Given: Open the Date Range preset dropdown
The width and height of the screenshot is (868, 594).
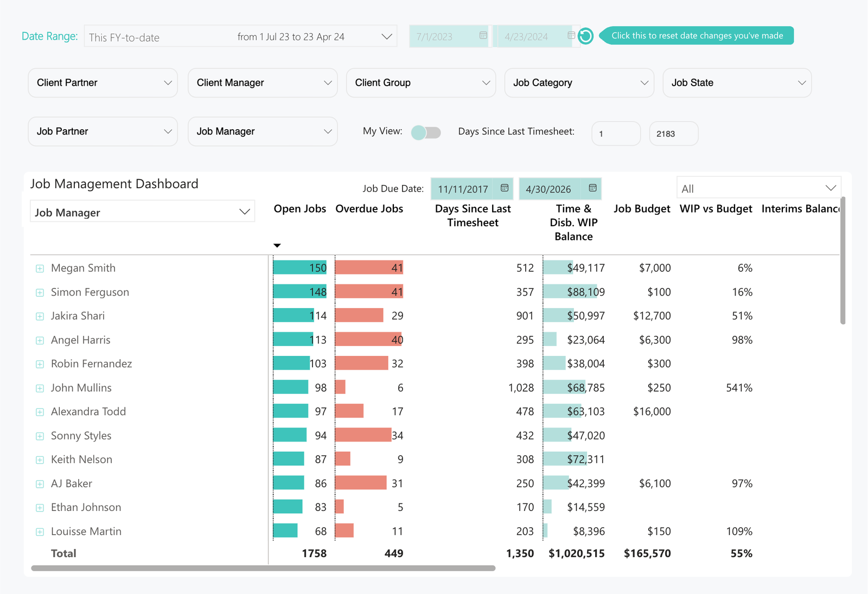Looking at the screenshot, I should click(240, 37).
